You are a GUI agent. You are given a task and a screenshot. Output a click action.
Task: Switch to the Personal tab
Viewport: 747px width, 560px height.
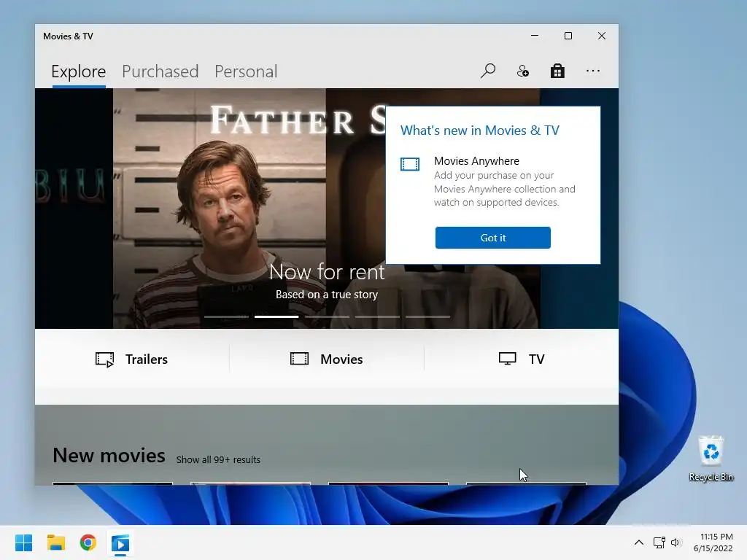246,71
